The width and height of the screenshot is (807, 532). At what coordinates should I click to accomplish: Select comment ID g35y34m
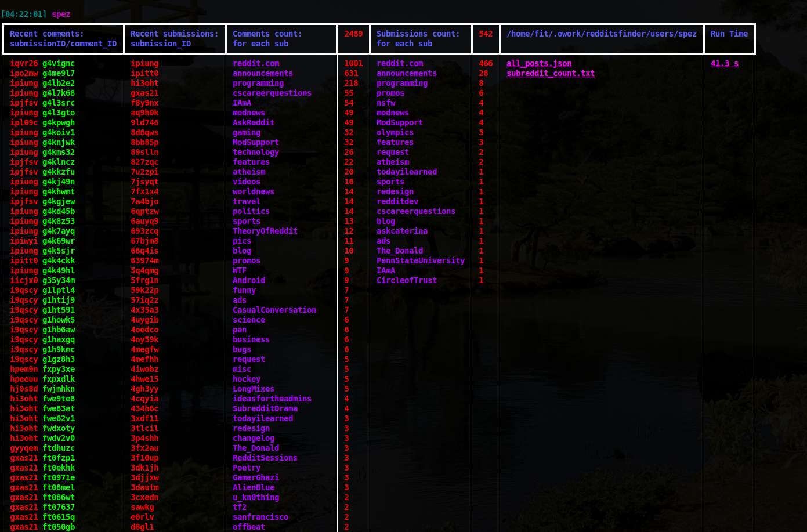59,280
